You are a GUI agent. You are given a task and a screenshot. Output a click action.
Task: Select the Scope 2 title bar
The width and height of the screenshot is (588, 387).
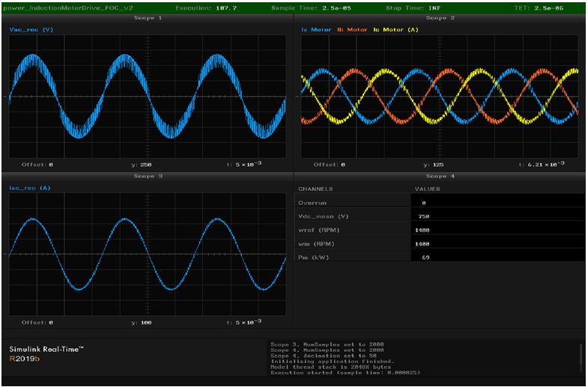[x=440, y=17]
